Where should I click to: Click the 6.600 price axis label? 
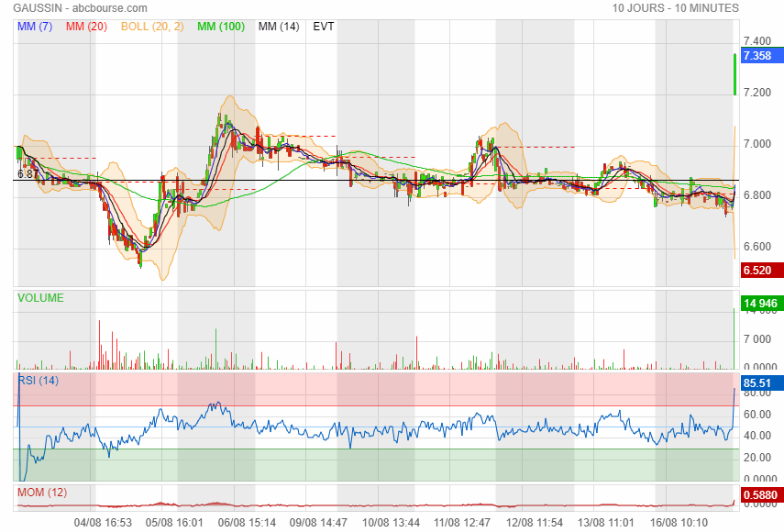pyautogui.click(x=757, y=247)
